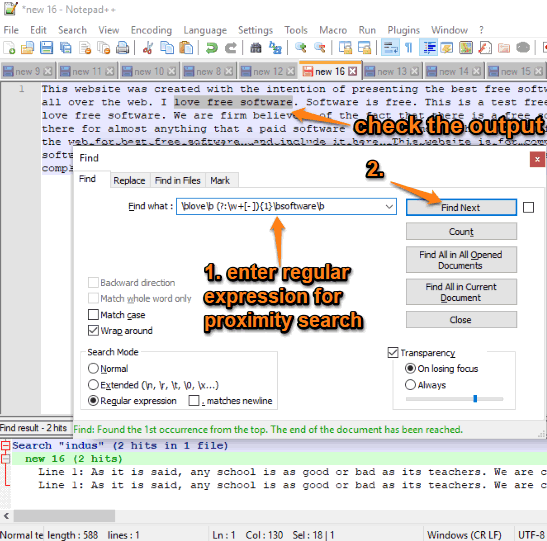Click the Synchronize horizontal scrolling icon

click(x=364, y=48)
